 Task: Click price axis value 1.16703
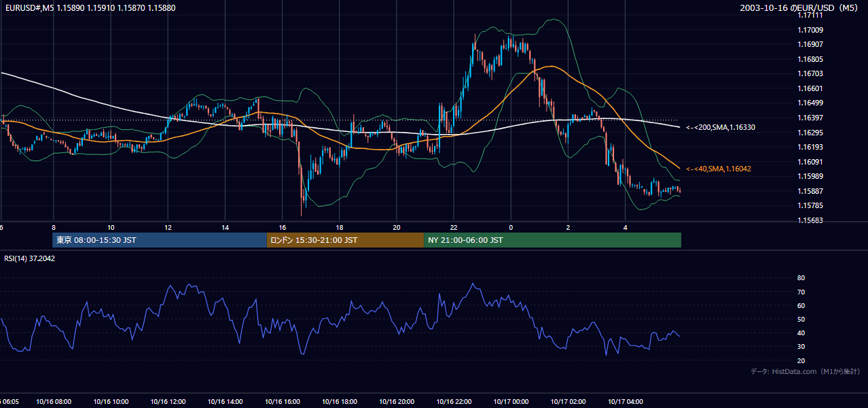coord(810,73)
